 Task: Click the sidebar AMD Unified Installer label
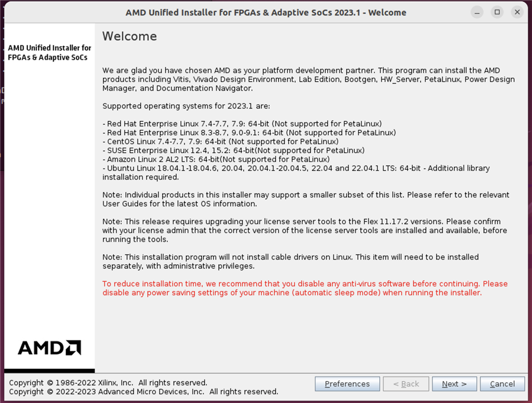pyautogui.click(x=49, y=53)
